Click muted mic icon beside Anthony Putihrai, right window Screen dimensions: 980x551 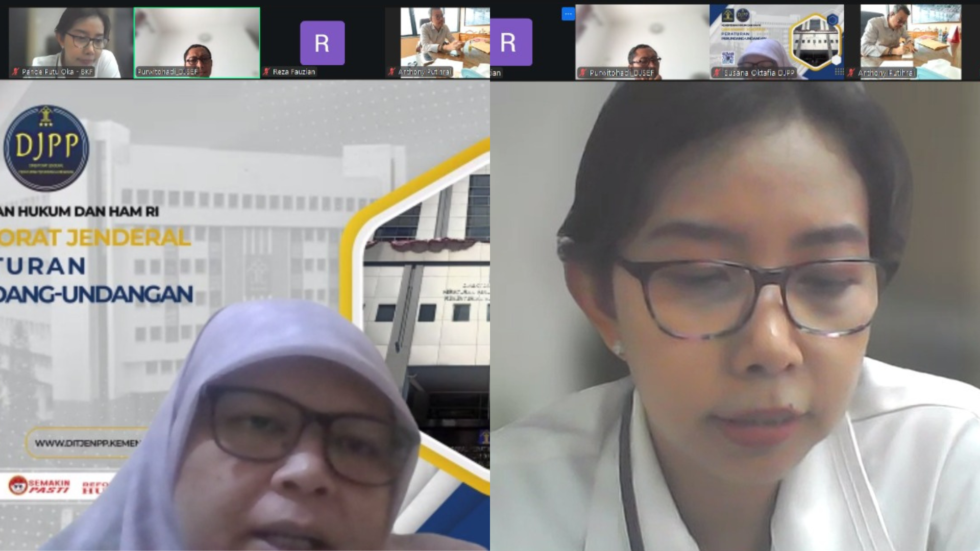pos(851,73)
